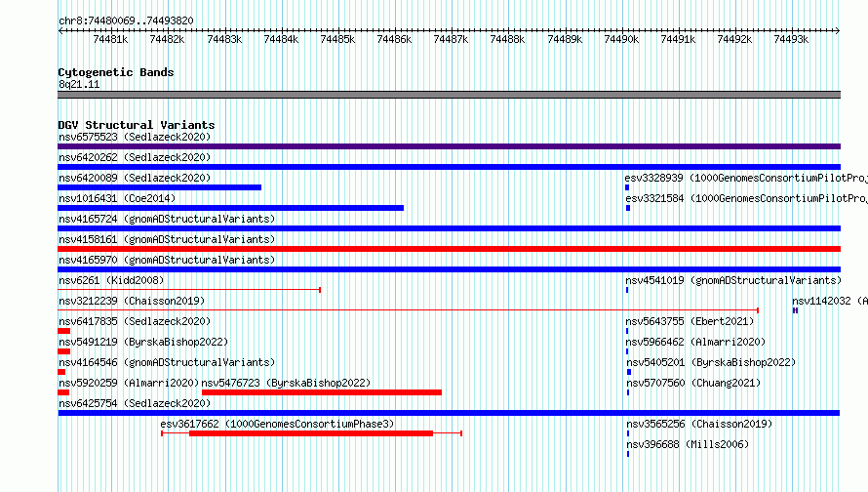Open nsv5966462 (Almarri2020) variant

tap(695, 342)
